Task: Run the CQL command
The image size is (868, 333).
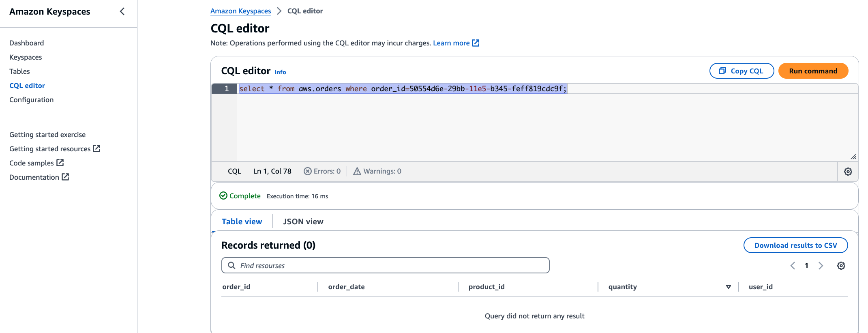Action: tap(813, 71)
